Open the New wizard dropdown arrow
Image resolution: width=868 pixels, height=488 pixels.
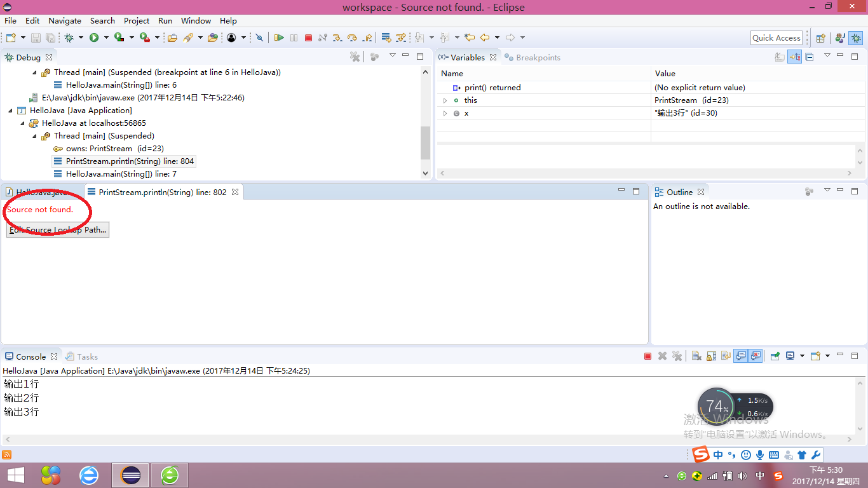(24, 37)
